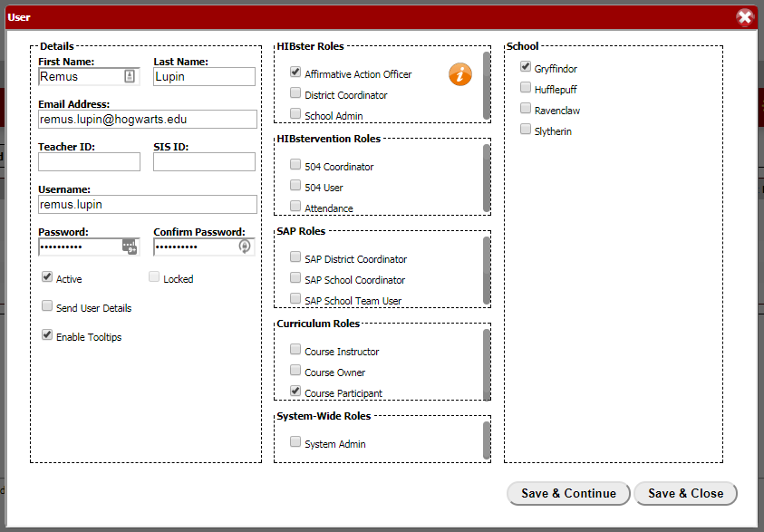Click the empty Teacher ID field
Viewport: 764px width, 532px height.
(89, 161)
